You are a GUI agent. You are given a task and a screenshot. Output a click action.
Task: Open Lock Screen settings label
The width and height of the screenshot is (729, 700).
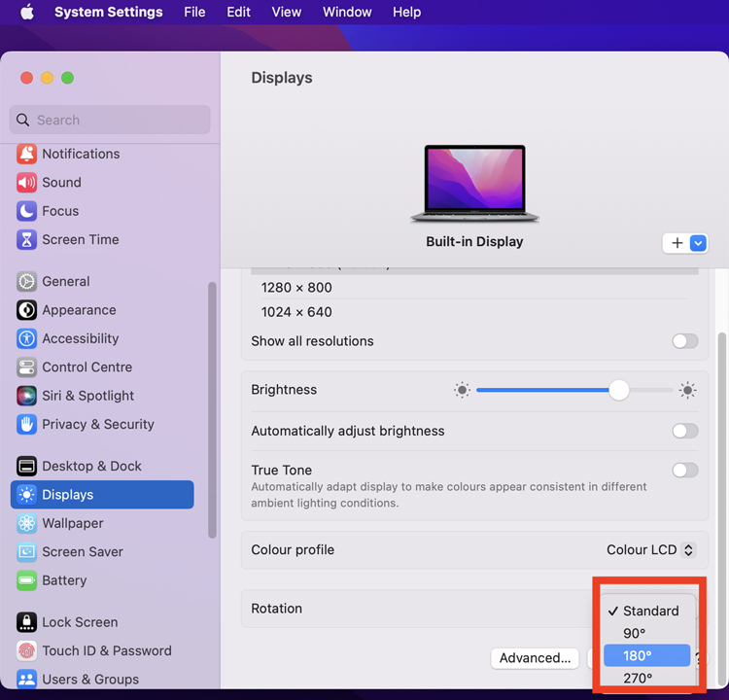(80, 622)
